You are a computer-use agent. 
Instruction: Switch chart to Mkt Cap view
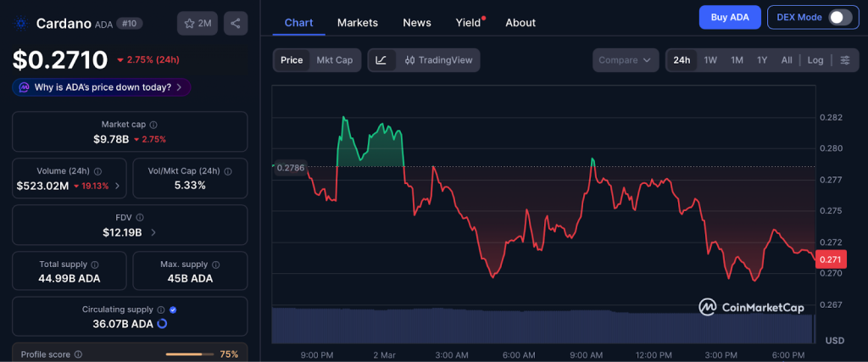[x=335, y=60]
